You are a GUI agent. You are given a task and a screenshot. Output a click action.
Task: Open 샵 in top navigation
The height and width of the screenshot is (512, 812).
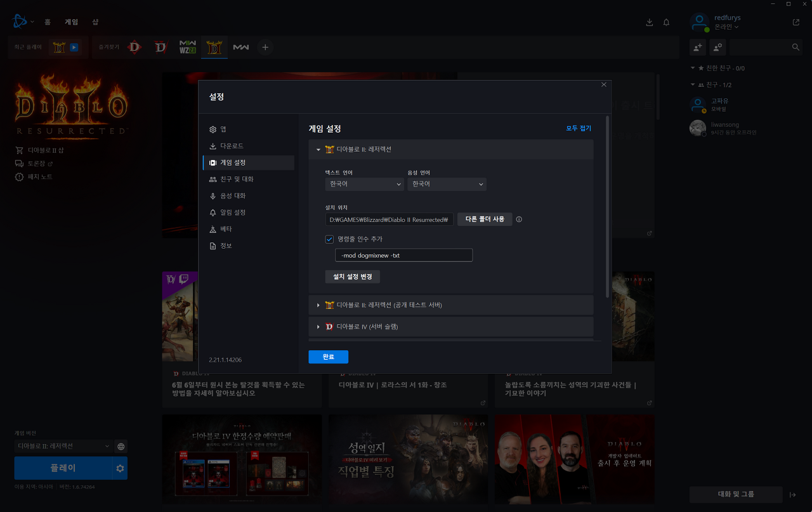point(95,22)
